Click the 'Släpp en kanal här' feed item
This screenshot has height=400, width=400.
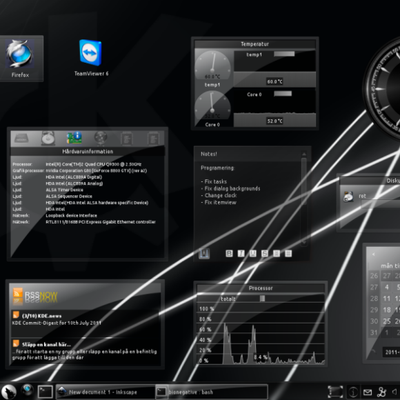coord(46,344)
